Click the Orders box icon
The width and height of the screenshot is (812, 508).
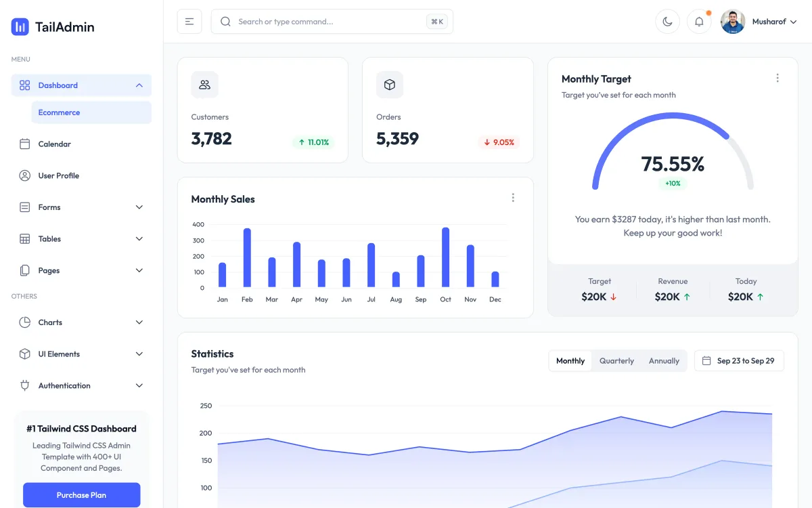click(390, 85)
